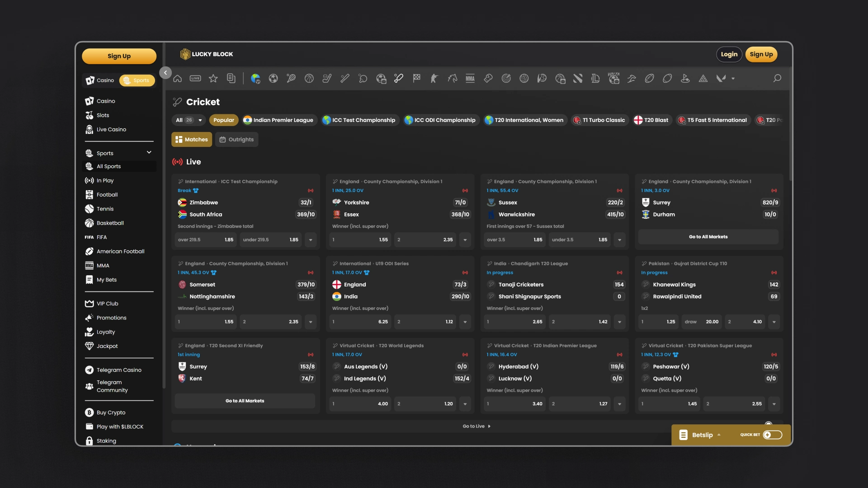Select the checkered flag racing icon
Viewport: 868px width, 488px height.
[416, 79]
